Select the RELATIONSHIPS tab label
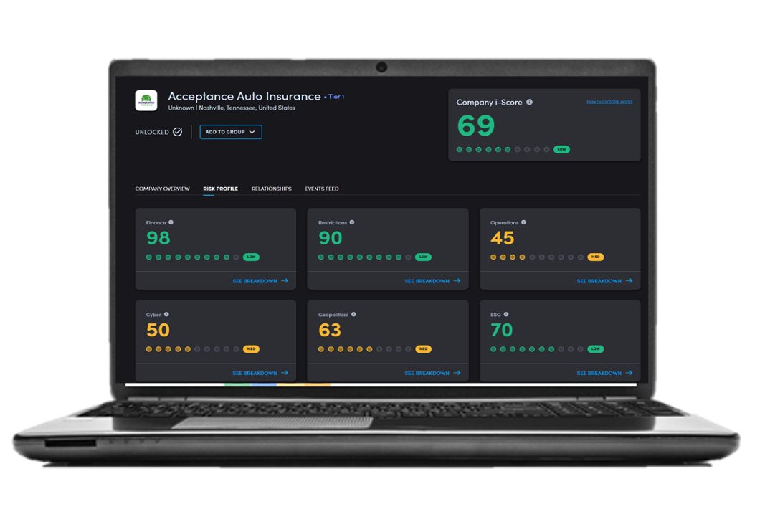This screenshot has height=532, width=765. [x=271, y=189]
